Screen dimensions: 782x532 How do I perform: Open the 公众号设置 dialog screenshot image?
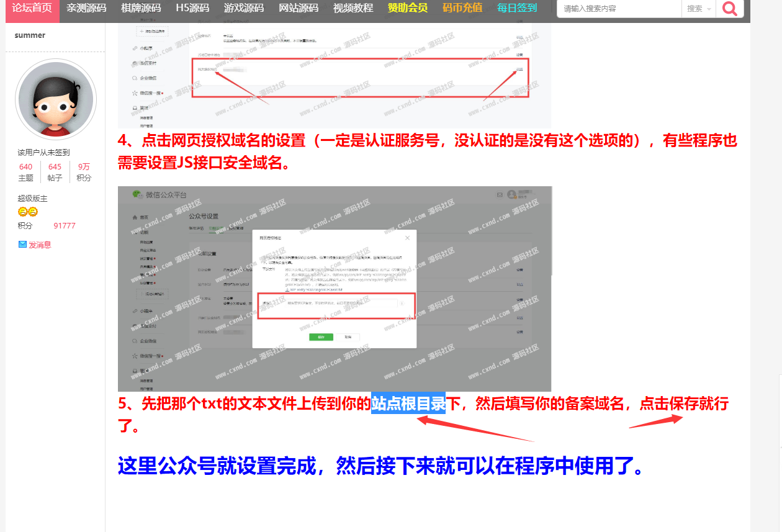[x=335, y=289]
